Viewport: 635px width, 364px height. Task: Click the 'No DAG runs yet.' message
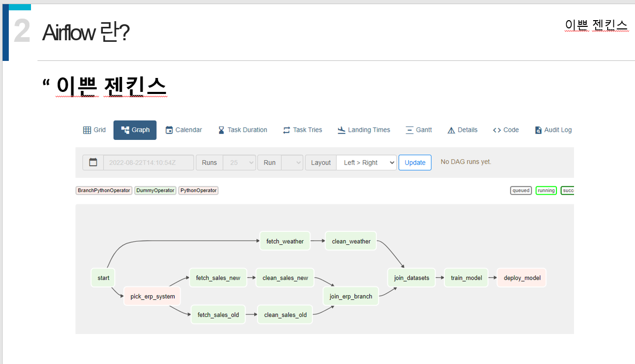466,162
